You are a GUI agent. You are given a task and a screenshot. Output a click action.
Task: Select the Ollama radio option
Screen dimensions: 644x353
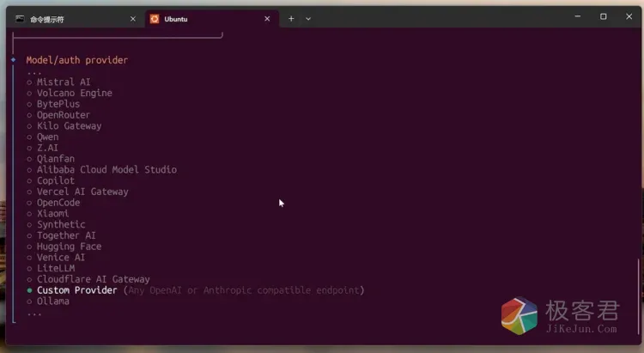29,301
